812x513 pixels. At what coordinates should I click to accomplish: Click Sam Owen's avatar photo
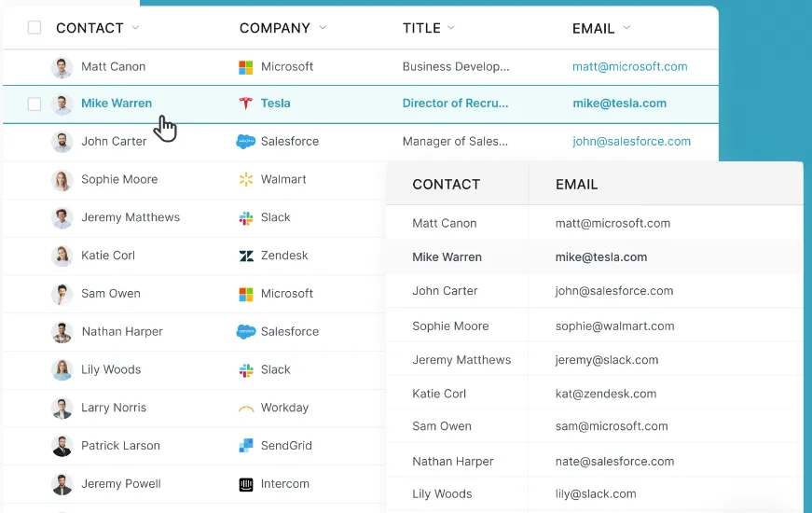pos(62,295)
